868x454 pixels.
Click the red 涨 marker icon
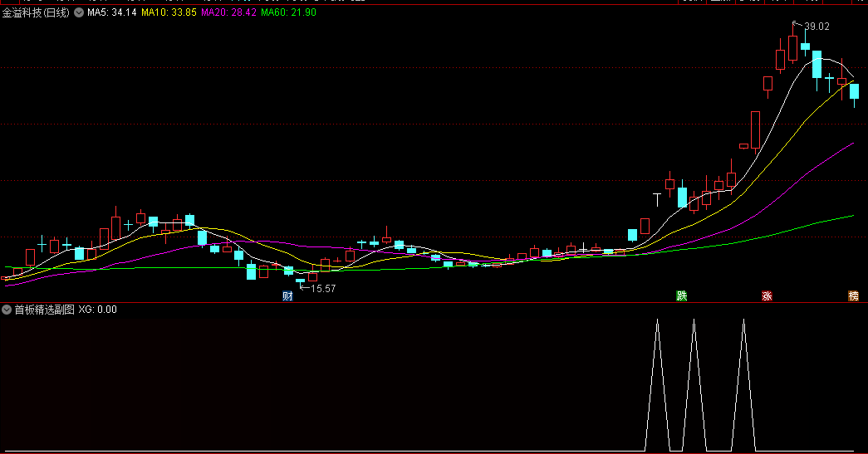(x=767, y=295)
